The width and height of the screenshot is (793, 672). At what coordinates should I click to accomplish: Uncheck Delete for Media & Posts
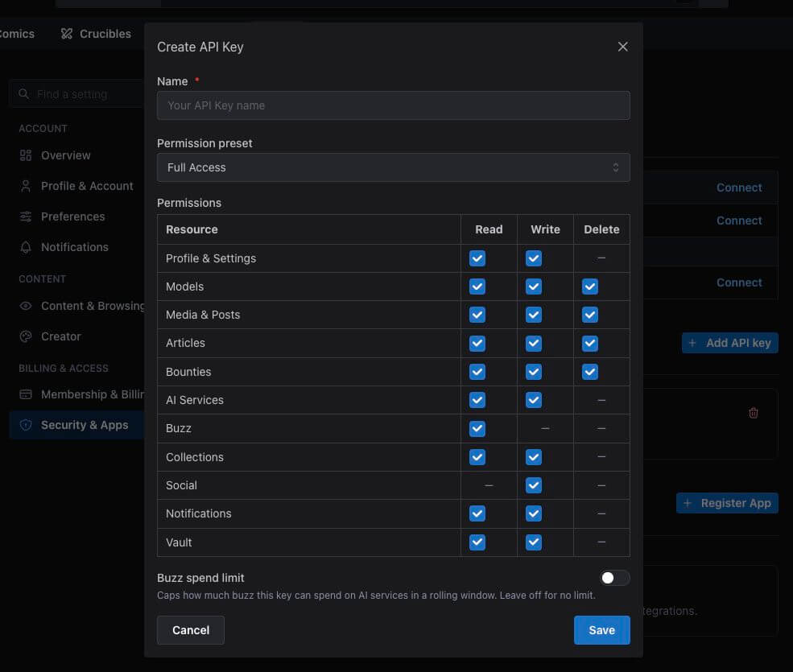pyautogui.click(x=589, y=315)
